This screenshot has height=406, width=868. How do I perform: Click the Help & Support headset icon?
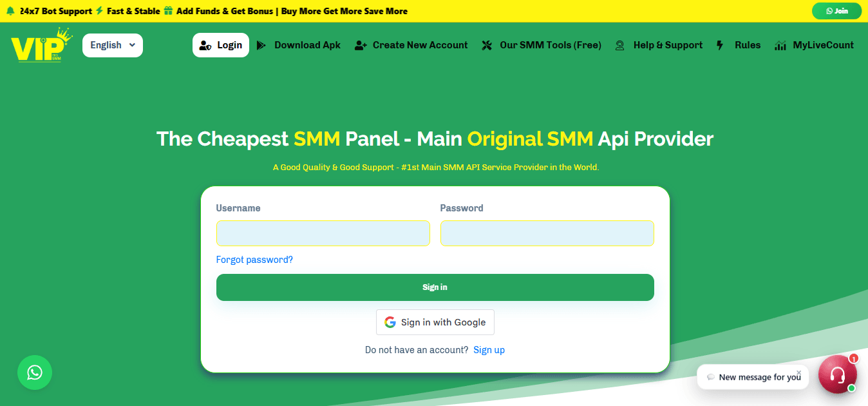(x=619, y=45)
